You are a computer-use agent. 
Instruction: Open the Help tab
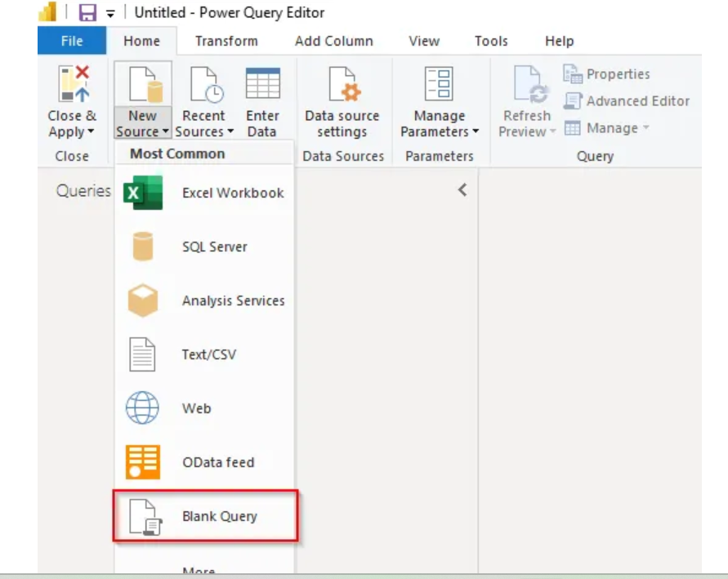point(560,41)
